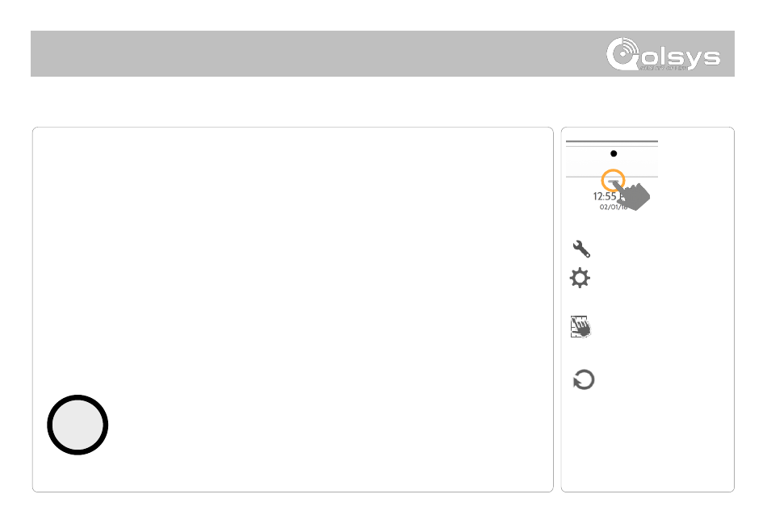
Task: Tap the small black camera dot
Action: coord(614,153)
